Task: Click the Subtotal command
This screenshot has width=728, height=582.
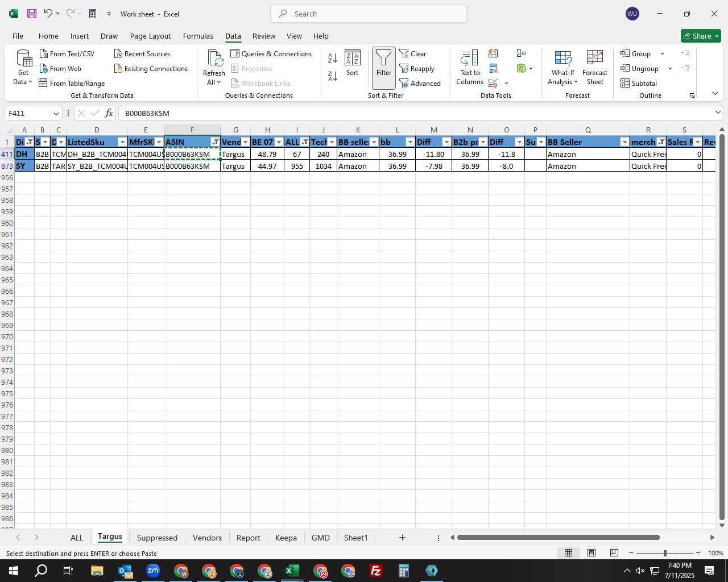Action: 639,83
